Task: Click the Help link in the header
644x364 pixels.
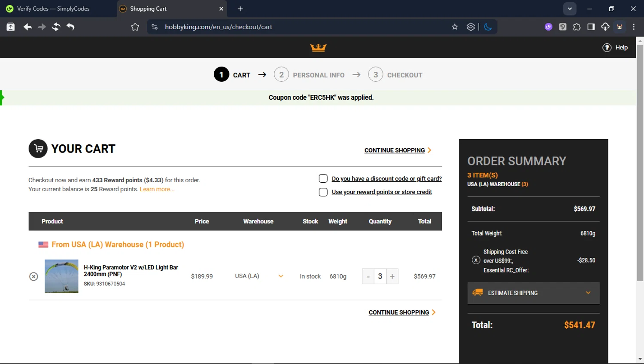Action: [x=621, y=48]
